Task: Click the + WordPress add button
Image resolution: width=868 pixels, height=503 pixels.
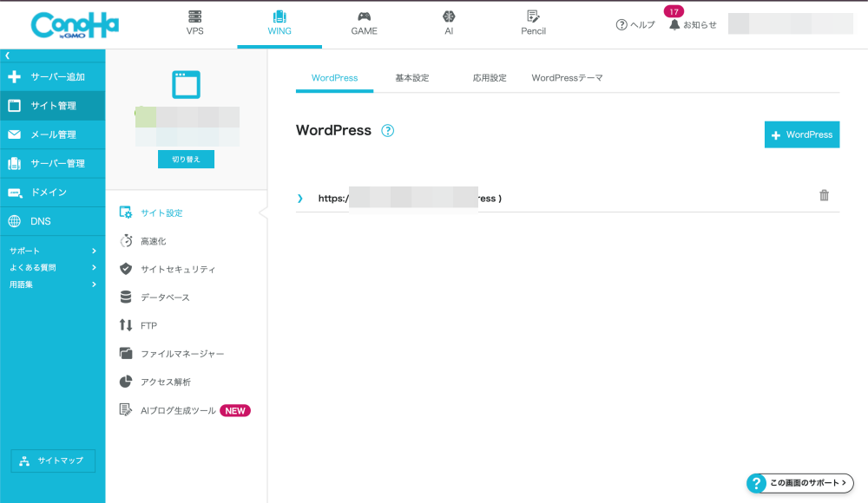Action: (x=801, y=135)
